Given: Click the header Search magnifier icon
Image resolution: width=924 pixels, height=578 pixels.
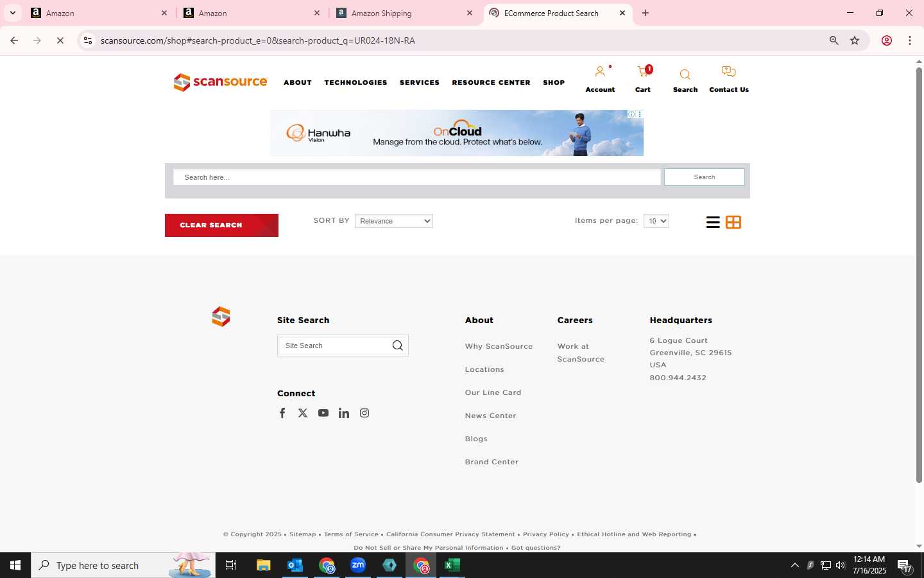Looking at the screenshot, I should tap(685, 74).
